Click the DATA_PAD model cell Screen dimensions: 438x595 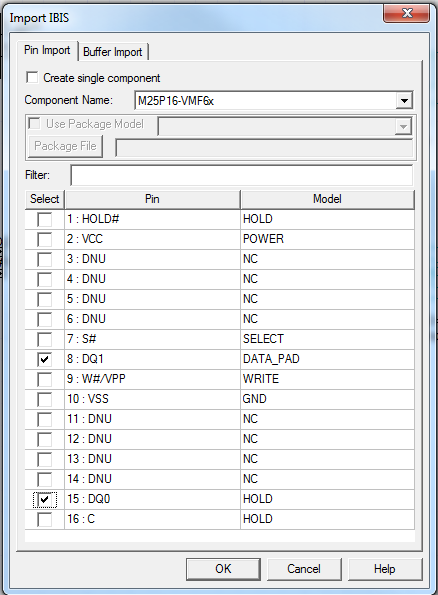pyautogui.click(x=327, y=359)
